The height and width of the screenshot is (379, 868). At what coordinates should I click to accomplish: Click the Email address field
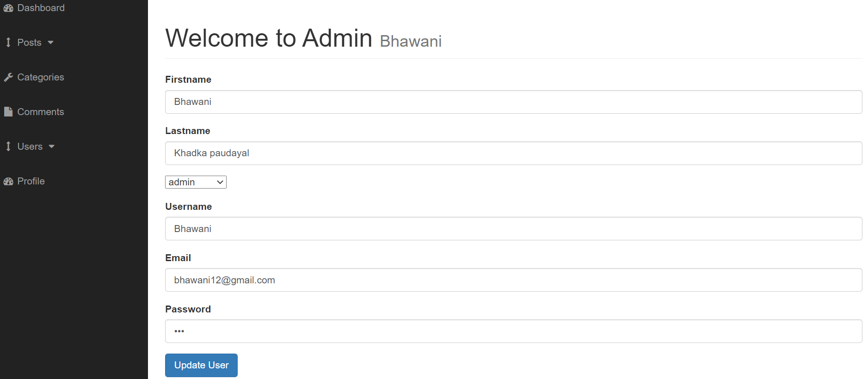(513, 280)
